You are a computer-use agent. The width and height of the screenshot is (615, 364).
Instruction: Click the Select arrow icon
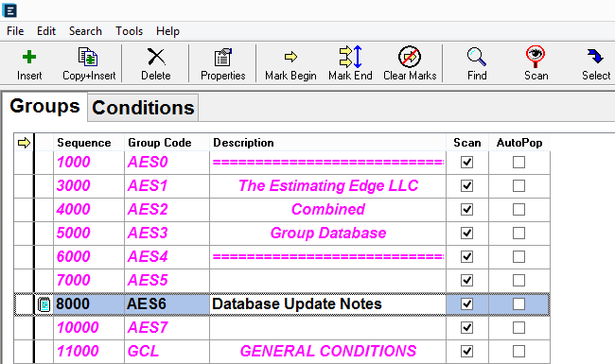tap(595, 56)
